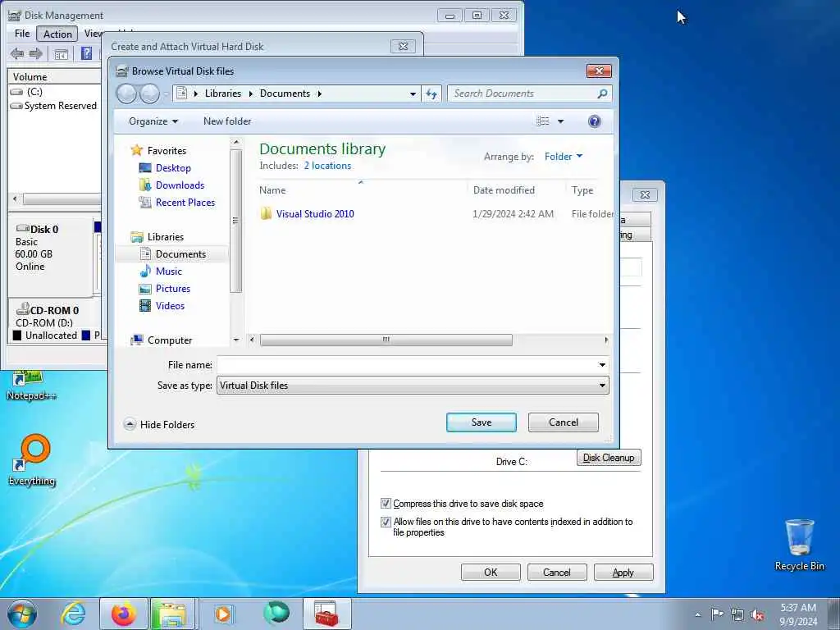This screenshot has width=840, height=630.
Task: Click the Action Center flag tray icon
Action: tap(717, 614)
